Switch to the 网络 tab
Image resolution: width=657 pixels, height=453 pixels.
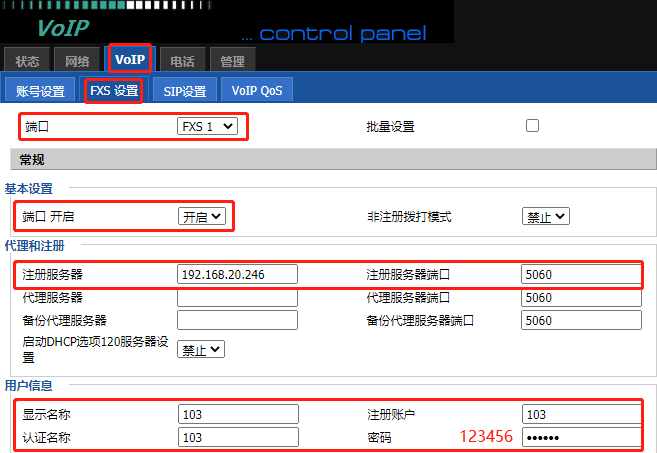77,60
